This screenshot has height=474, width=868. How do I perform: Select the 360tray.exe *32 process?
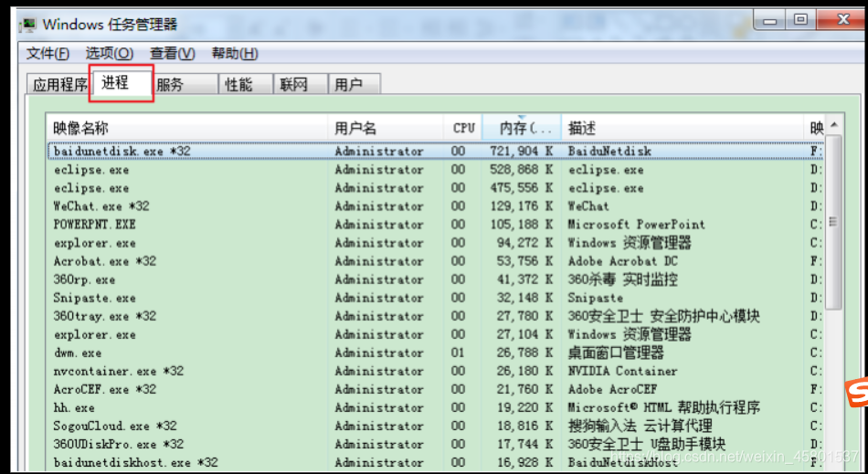436,316
